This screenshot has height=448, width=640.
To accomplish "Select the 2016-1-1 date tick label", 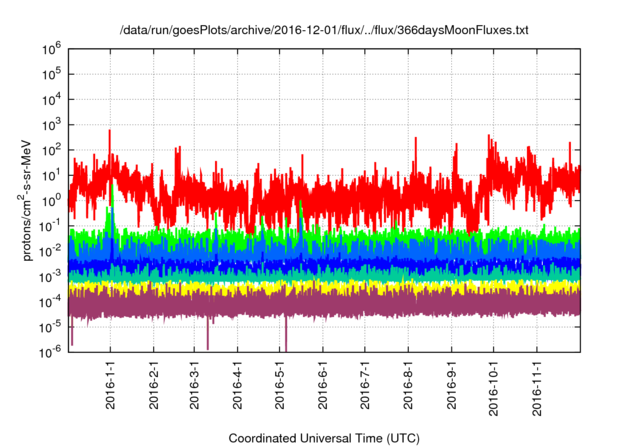I will 110,383.
